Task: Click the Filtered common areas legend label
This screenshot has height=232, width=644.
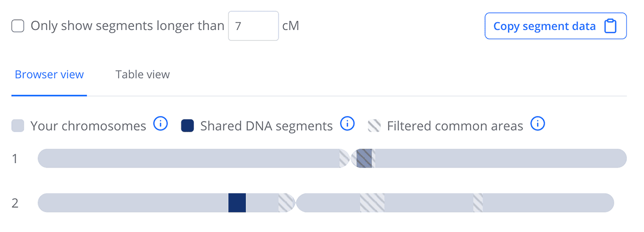Action: (x=455, y=126)
